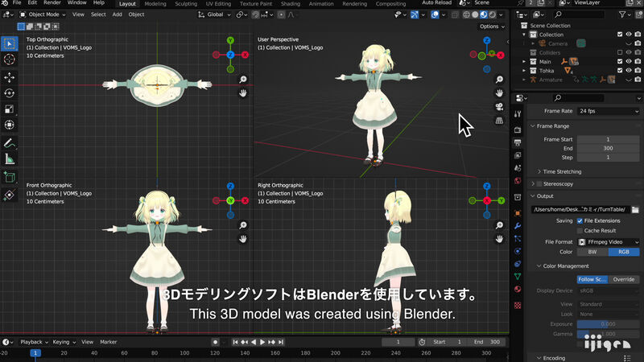Open the Material properties tab

[518, 290]
